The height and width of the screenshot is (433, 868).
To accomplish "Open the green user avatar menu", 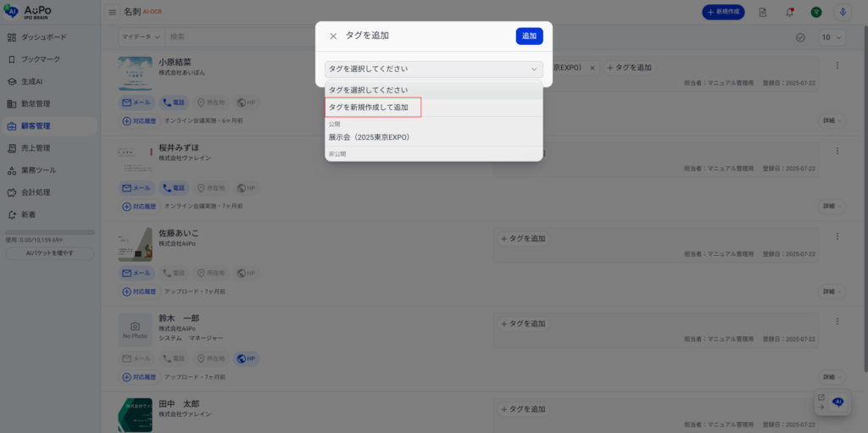I will click(815, 12).
